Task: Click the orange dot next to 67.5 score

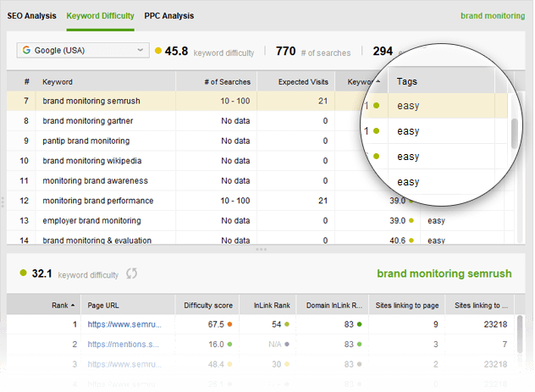Action: pyautogui.click(x=229, y=323)
